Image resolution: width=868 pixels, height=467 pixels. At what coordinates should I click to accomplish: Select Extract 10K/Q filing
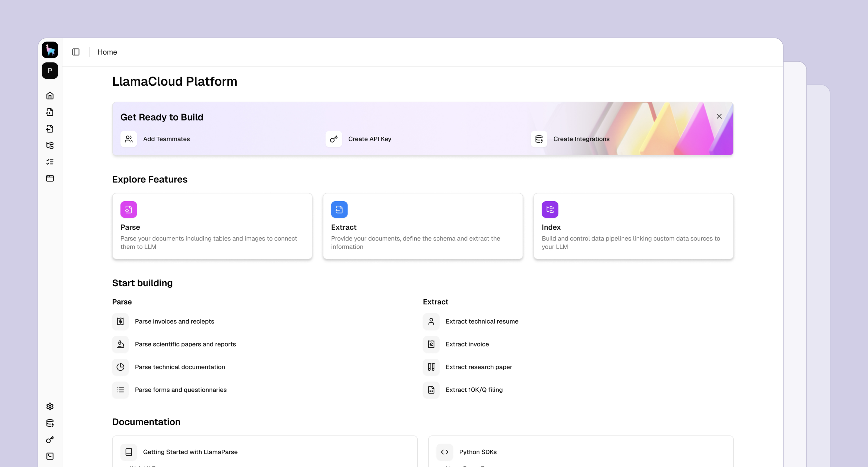click(x=474, y=390)
